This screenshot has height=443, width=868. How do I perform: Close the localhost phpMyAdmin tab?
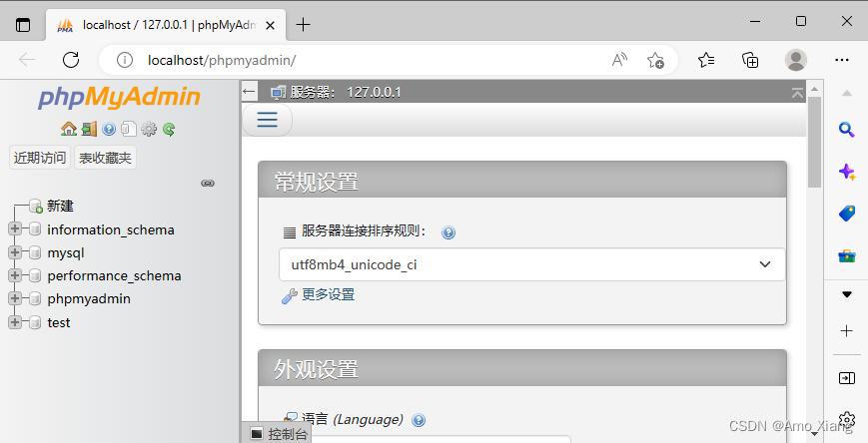(x=270, y=25)
